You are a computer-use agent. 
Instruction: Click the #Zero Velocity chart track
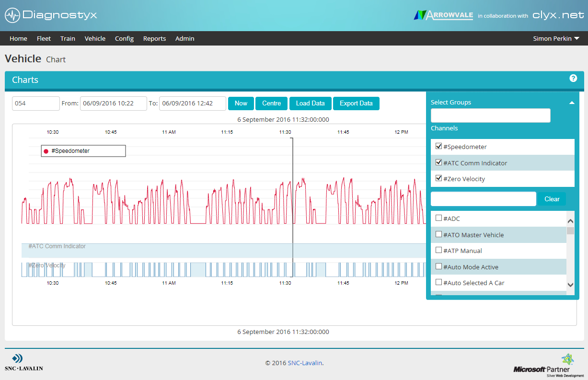[x=224, y=269]
